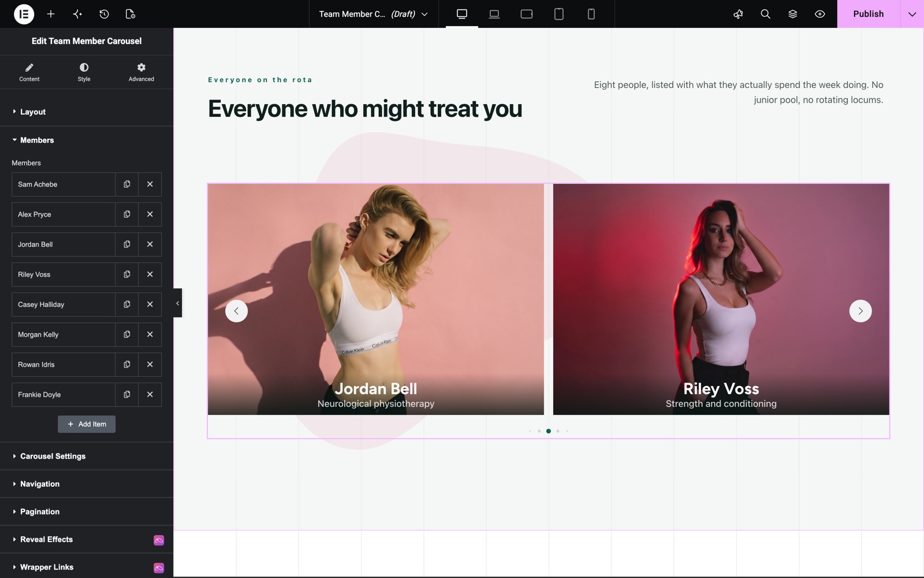
Task: Switch to desktop device view
Action: (x=462, y=14)
